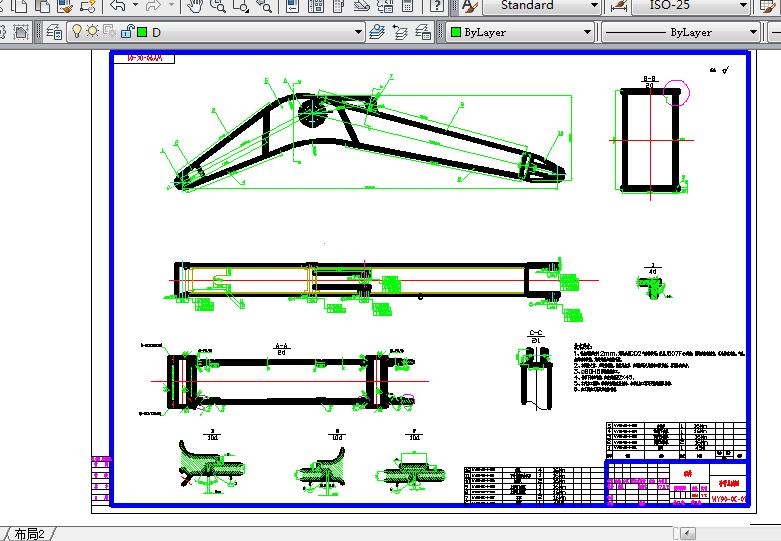Open the Properties palette icon
This screenshot has height=541, width=781.
coord(293,6)
